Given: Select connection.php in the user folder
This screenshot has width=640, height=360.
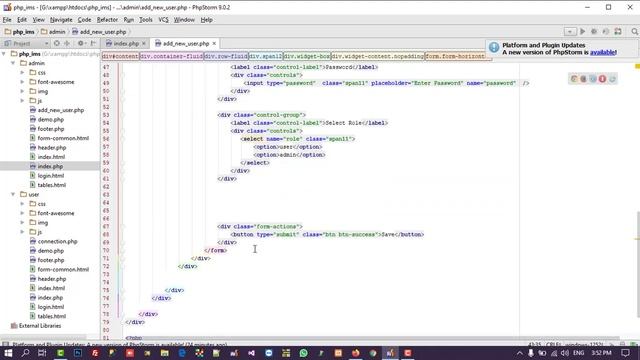Looking at the screenshot, I should pyautogui.click(x=53, y=241).
